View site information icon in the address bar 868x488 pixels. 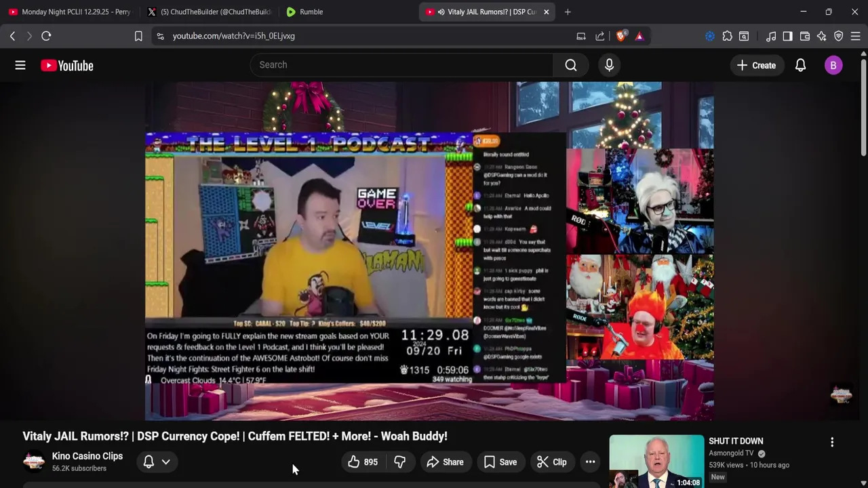(x=160, y=36)
